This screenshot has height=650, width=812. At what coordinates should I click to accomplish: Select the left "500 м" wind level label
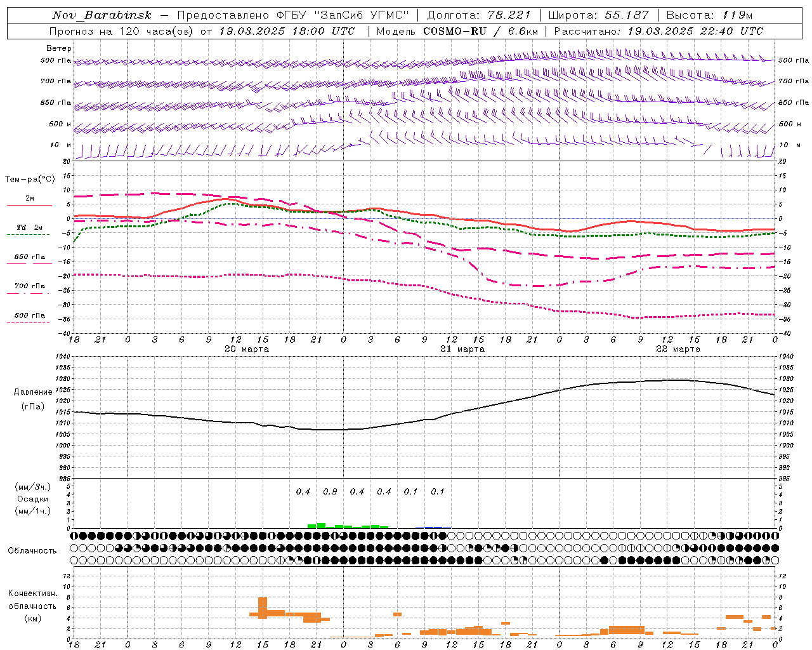pos(60,124)
